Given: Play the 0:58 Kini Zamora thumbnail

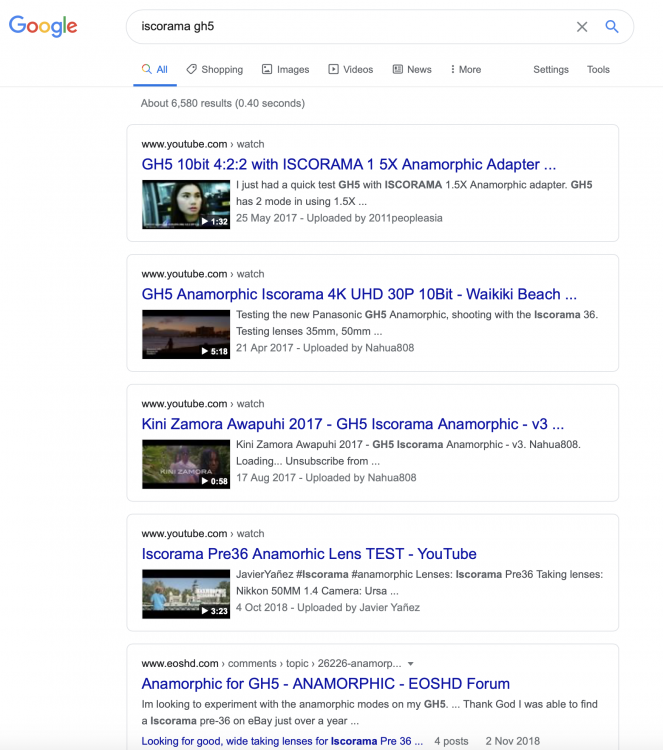Looking at the screenshot, I should [x=186, y=464].
